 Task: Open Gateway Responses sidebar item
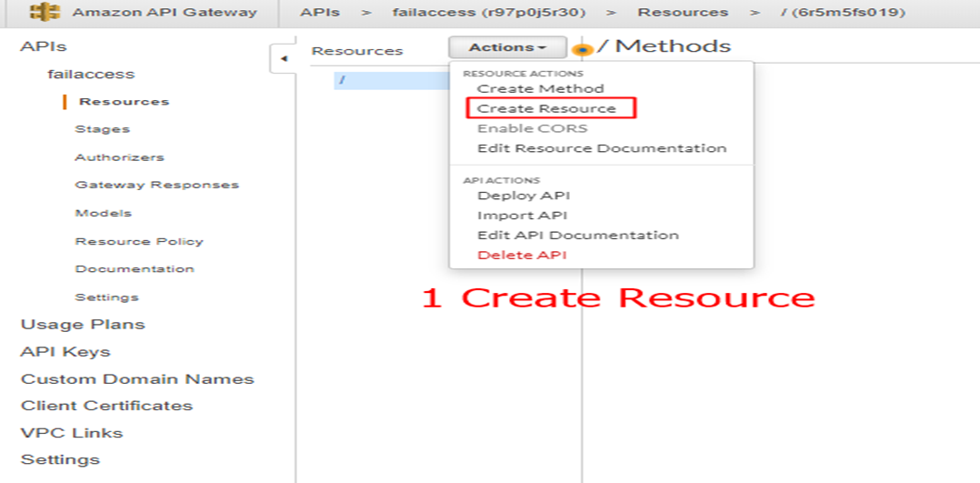pyautogui.click(x=156, y=185)
